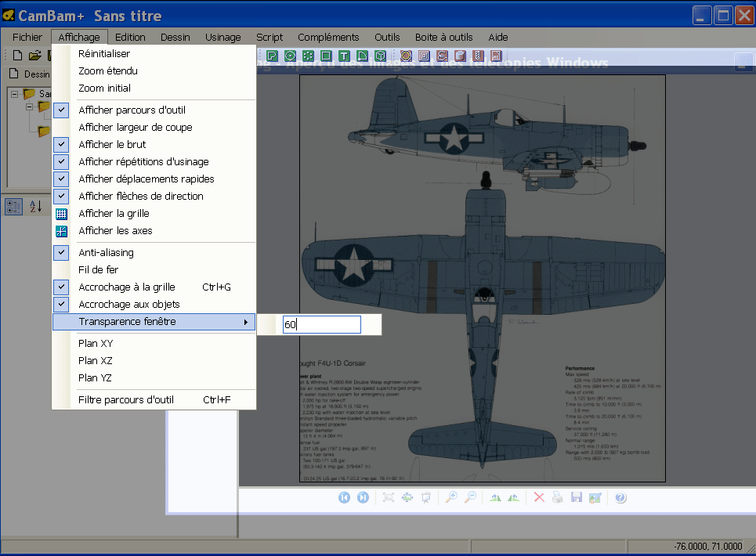Open help in picture viewer toolbar
Screen dimensions: 756x556
click(620, 498)
